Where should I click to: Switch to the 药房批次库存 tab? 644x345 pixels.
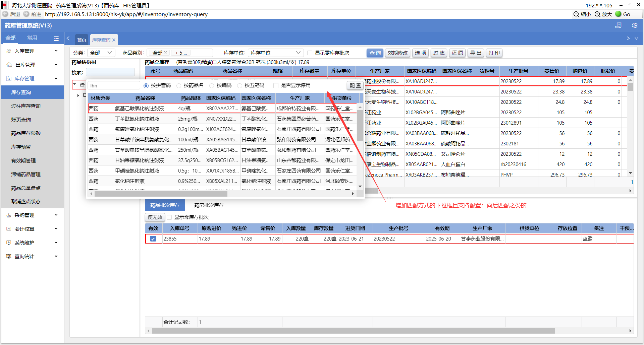tap(209, 205)
